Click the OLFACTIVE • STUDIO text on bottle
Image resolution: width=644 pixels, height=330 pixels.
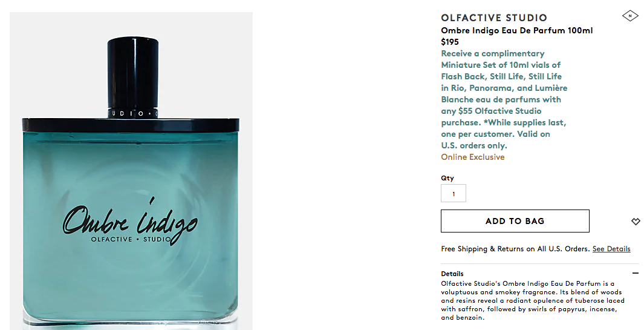tap(131, 239)
